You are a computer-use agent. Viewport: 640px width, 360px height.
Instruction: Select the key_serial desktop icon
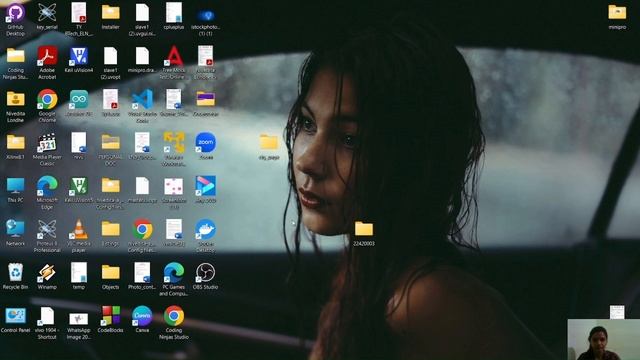click(x=47, y=12)
